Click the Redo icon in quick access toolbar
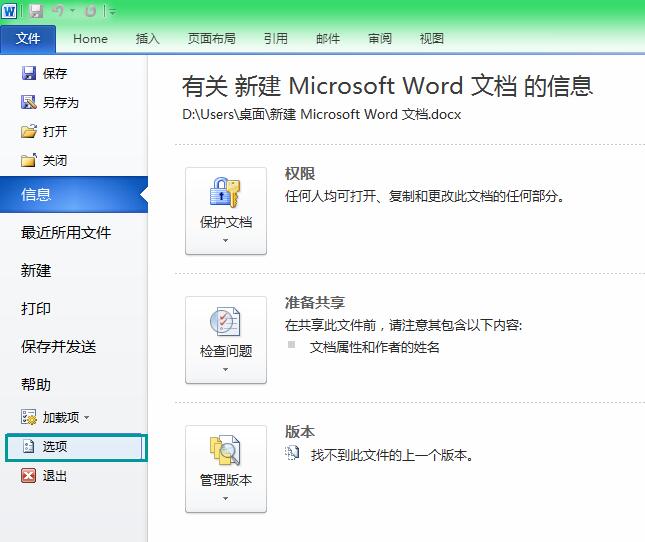Viewport: 645px width, 542px height. (x=90, y=11)
